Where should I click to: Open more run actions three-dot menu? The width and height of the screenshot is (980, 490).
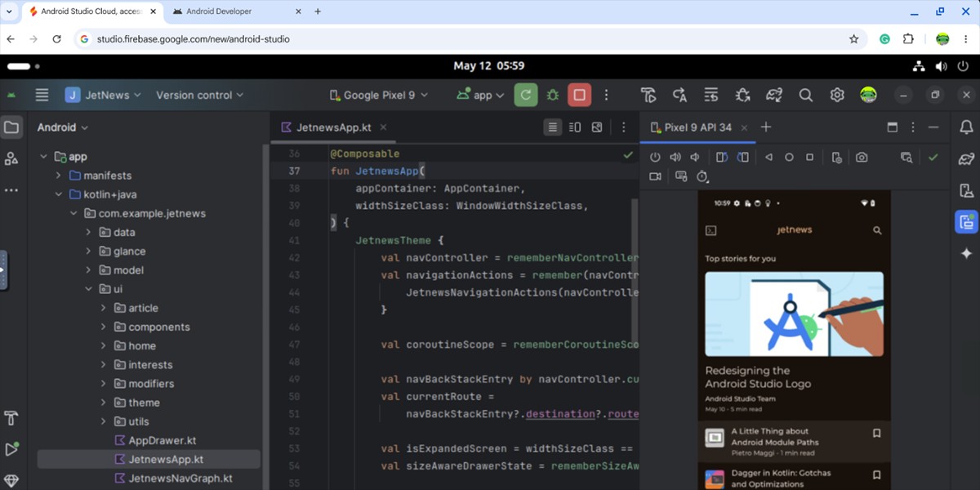coord(606,95)
